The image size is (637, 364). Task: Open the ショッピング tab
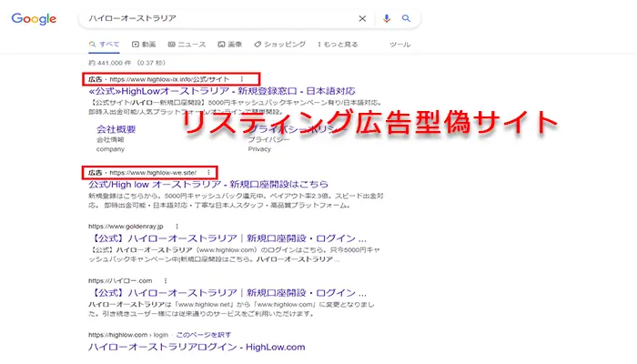tap(280, 45)
